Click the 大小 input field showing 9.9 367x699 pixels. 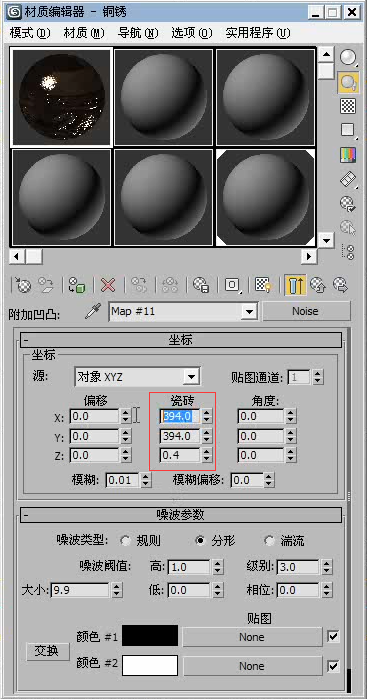click(81, 591)
